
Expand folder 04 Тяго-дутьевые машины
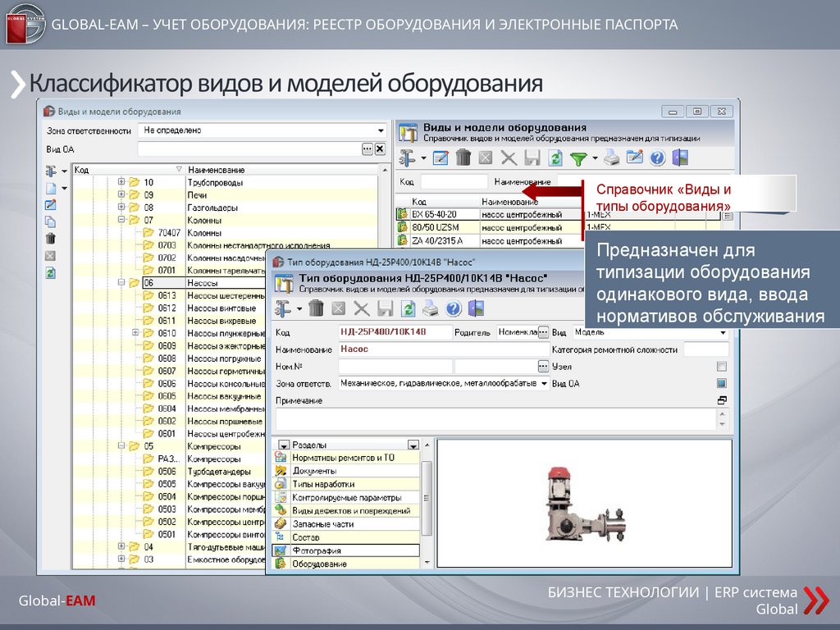pyautogui.click(x=121, y=546)
